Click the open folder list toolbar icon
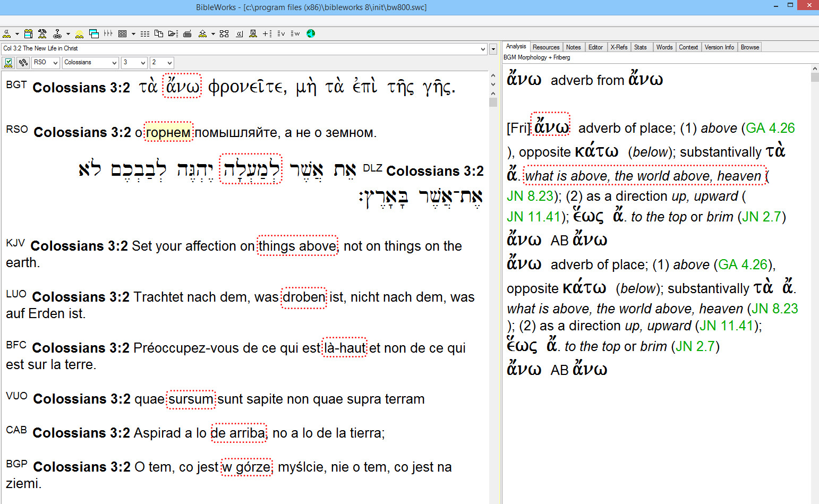The image size is (819, 504). tap(173, 33)
